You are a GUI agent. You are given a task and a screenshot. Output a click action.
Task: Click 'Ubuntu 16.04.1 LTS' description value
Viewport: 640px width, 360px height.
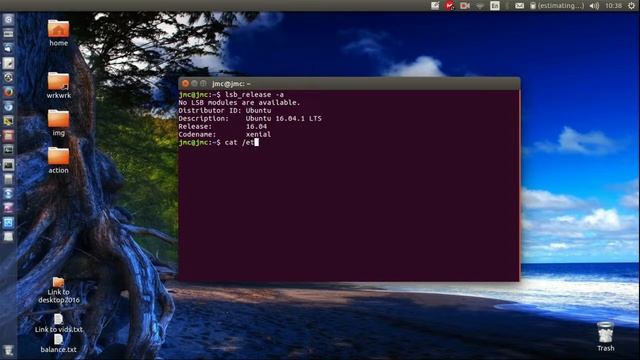click(x=284, y=118)
